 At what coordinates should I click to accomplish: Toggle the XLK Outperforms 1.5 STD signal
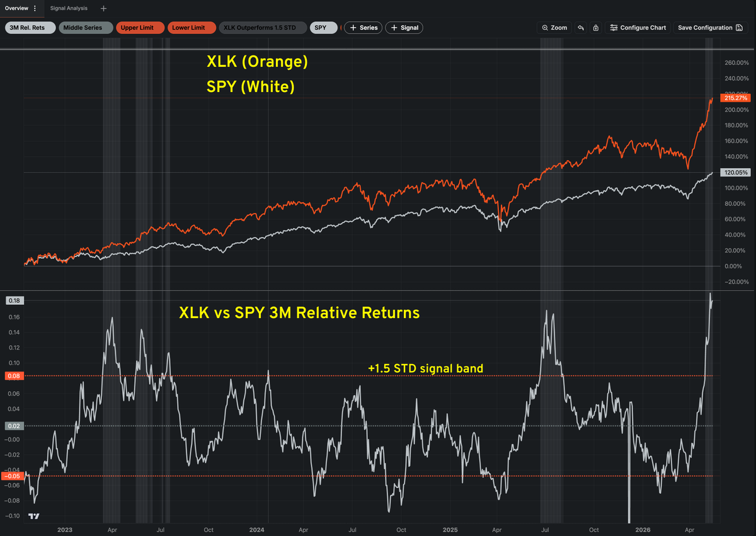263,28
